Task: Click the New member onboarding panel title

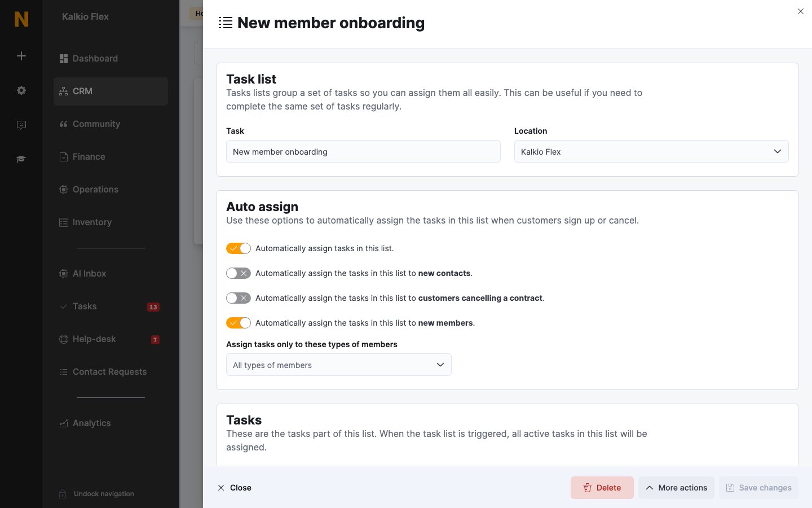Action: (331, 23)
